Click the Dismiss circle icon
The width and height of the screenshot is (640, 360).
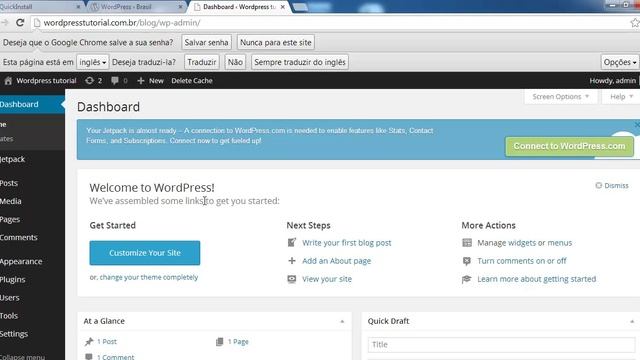(598, 185)
